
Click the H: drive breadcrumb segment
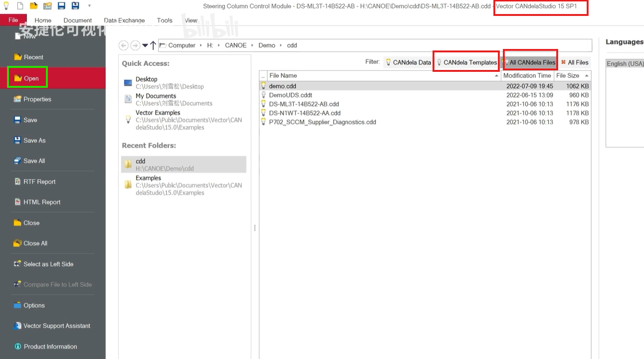(x=210, y=45)
